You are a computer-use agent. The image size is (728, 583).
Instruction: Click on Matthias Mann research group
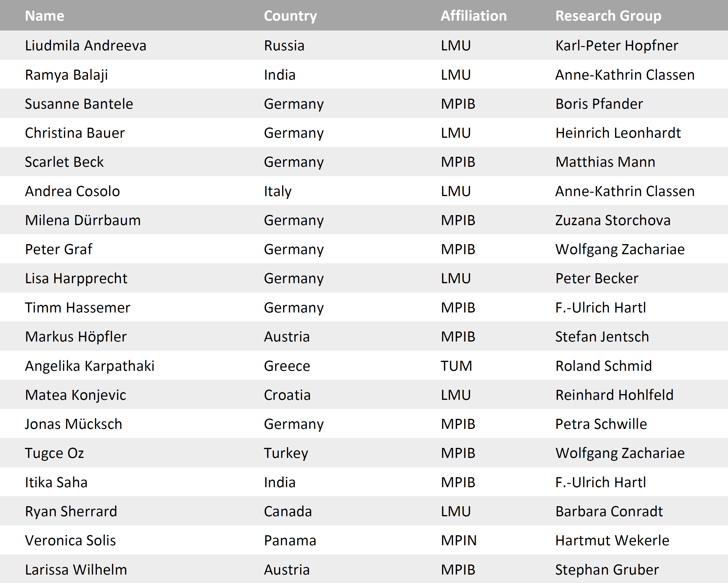point(605,162)
